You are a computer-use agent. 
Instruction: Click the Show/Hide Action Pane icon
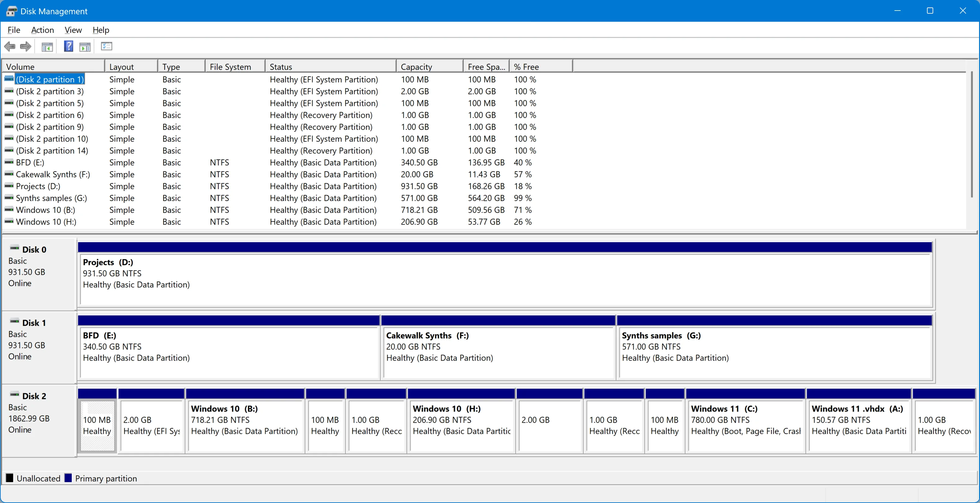pos(85,47)
